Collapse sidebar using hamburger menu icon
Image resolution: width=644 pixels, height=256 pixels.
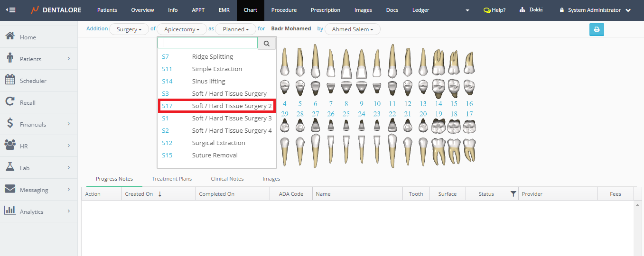click(x=10, y=10)
